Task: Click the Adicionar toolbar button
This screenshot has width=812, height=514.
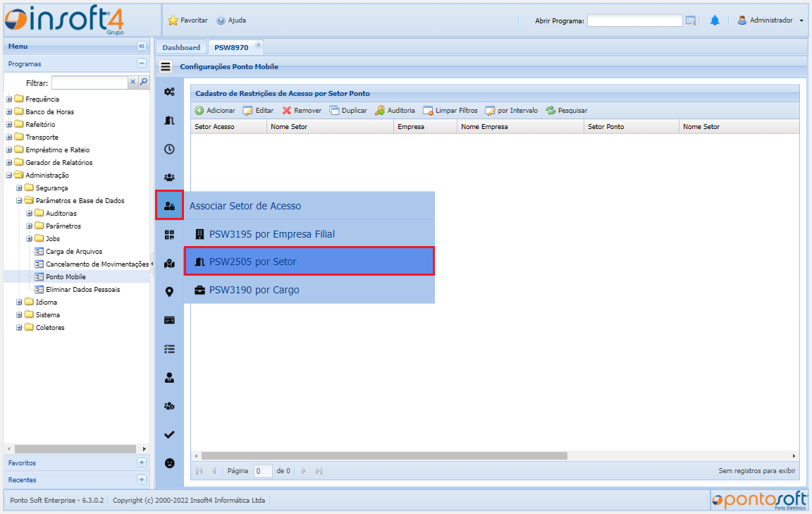Action: 215,111
